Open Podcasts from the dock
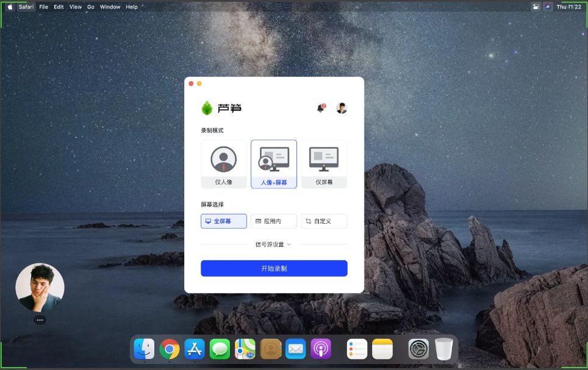The width and height of the screenshot is (588, 370). (x=320, y=349)
